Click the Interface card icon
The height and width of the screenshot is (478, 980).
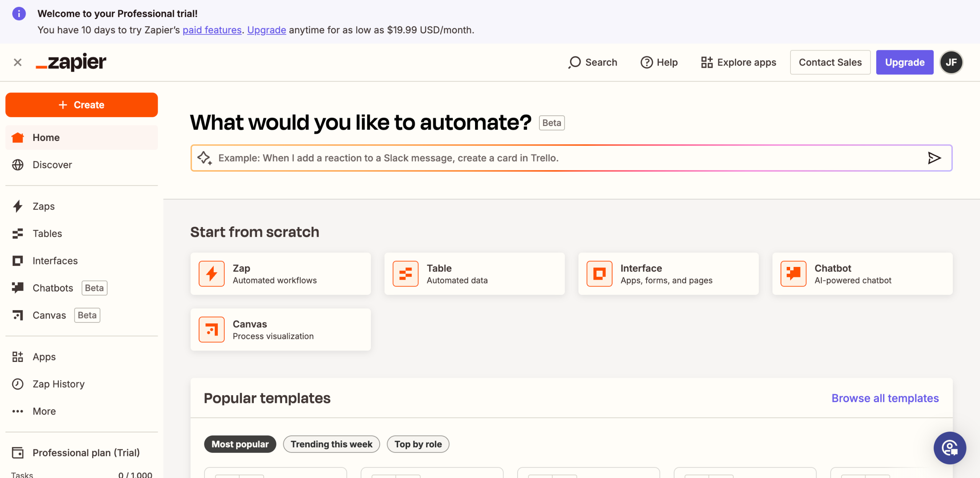[x=599, y=274]
